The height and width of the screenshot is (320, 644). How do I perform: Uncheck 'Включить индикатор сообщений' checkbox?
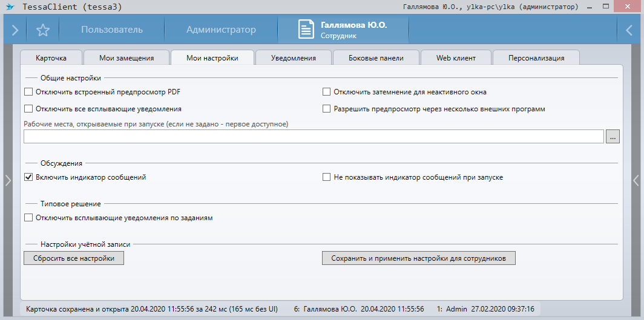(x=28, y=178)
